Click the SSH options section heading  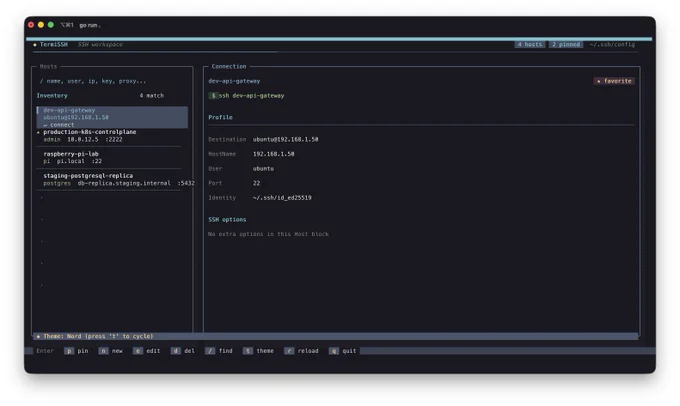click(227, 220)
